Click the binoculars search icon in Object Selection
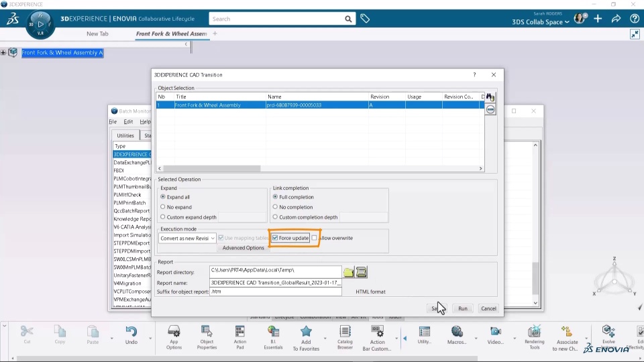 [490, 97]
